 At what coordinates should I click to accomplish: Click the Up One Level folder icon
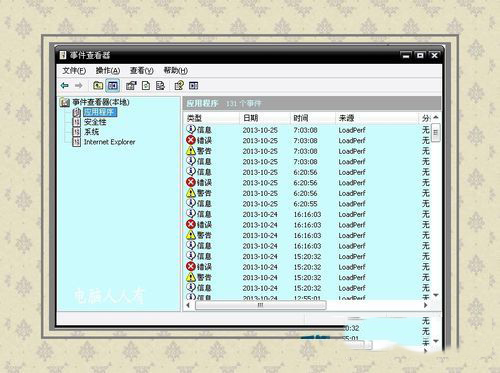click(x=98, y=86)
